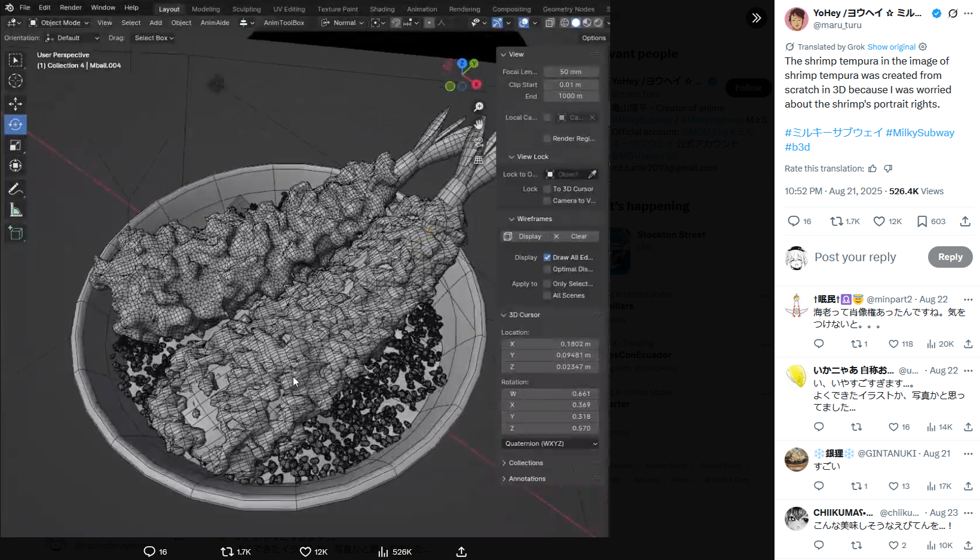Open the Render menu

click(x=71, y=8)
